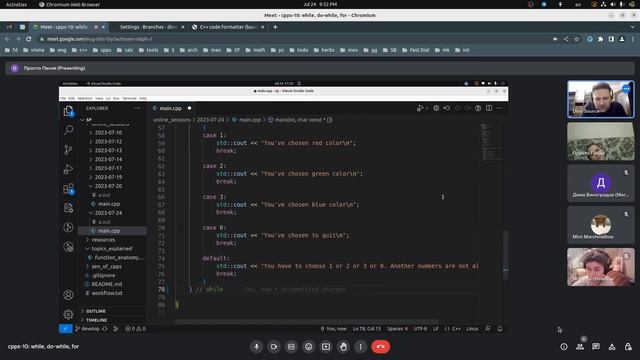Screen dimensions: 640x360
Task: Open the VS Code Extensions icon
Action: tap(68, 189)
